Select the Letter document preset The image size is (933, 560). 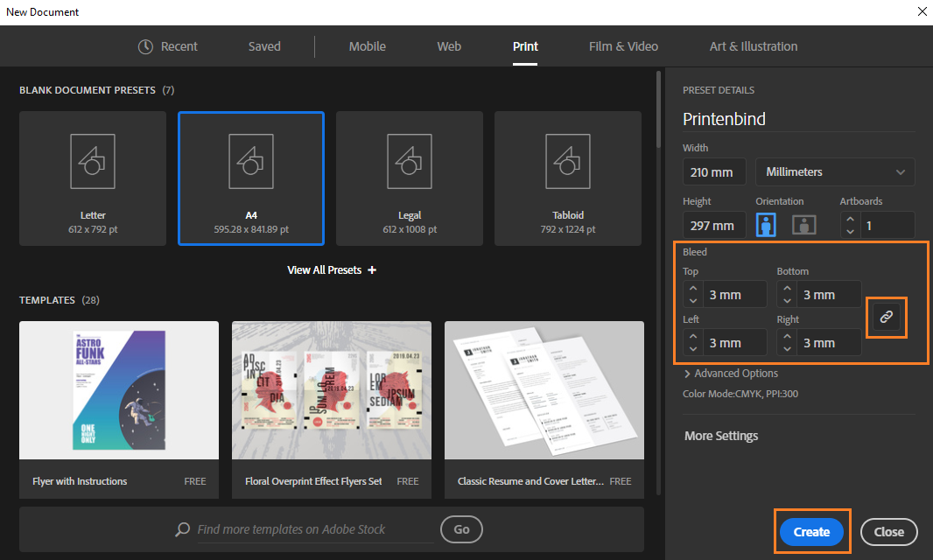pos(92,178)
